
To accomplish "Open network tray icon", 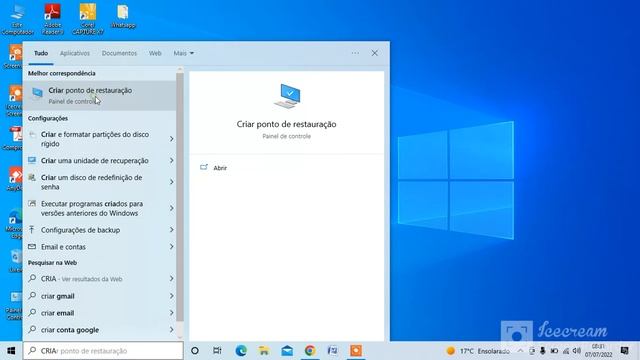I will tap(566, 351).
